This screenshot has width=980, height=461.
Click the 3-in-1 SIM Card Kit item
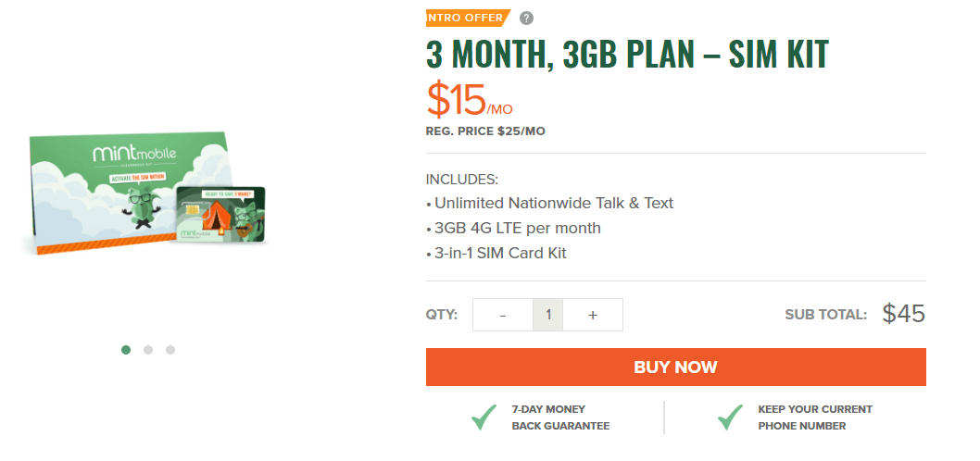click(496, 254)
